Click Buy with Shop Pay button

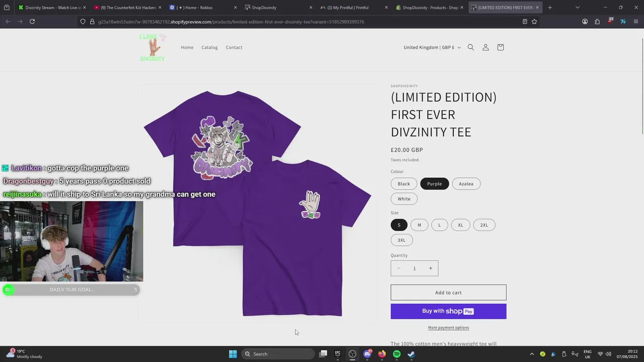point(448,311)
